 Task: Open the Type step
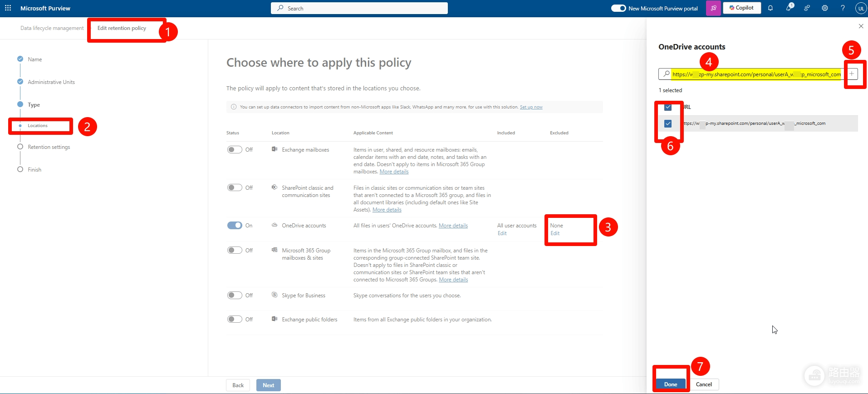point(34,105)
